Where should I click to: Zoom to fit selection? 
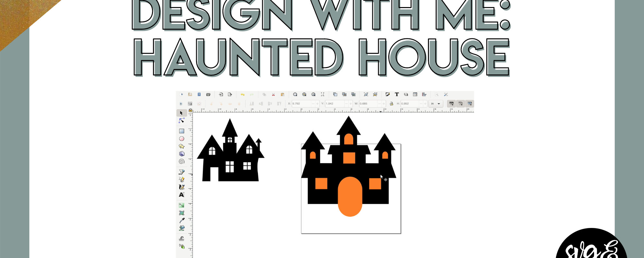[x=295, y=94]
